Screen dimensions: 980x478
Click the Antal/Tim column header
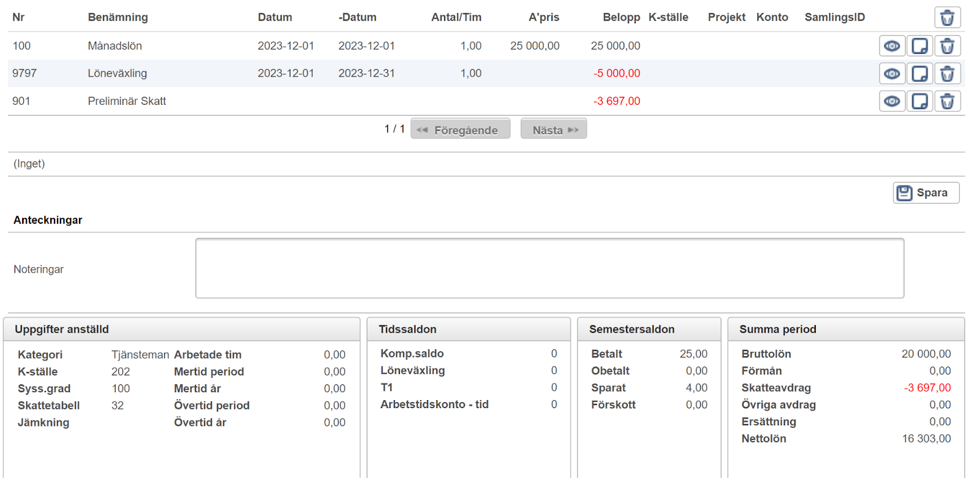click(456, 17)
